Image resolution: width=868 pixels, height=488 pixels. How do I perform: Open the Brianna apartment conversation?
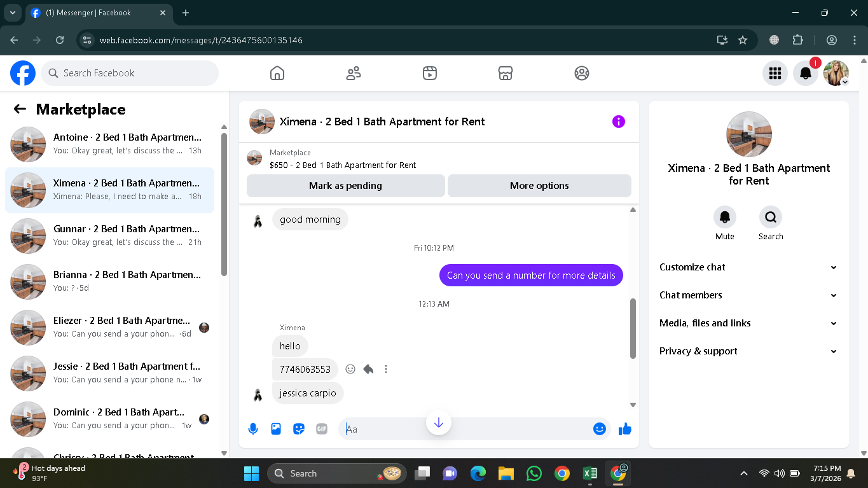click(109, 282)
